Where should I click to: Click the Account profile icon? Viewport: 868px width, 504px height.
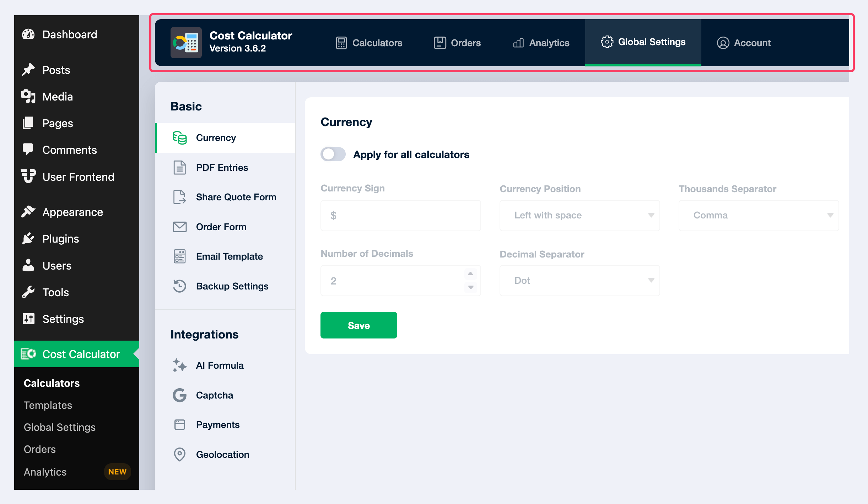pyautogui.click(x=723, y=43)
